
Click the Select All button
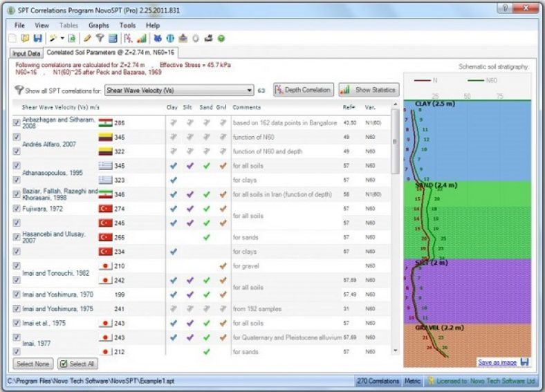[x=77, y=364]
